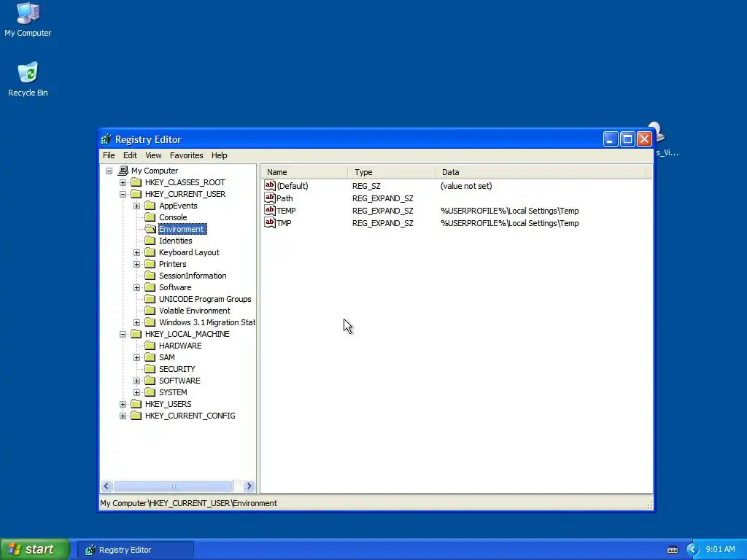Expand the HKEY_CURRENT_CONFIG key
The width and height of the screenshot is (747, 560).
click(x=123, y=416)
